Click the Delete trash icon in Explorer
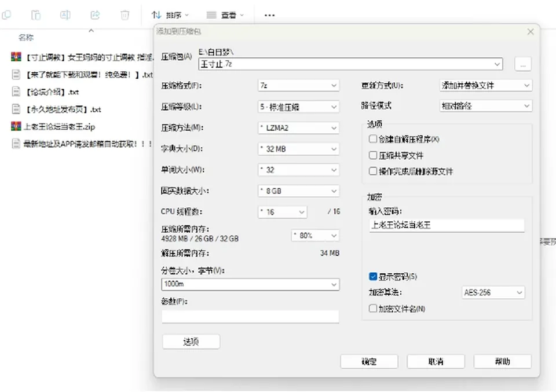This screenshot has height=392, width=556. pyautogui.click(x=125, y=15)
